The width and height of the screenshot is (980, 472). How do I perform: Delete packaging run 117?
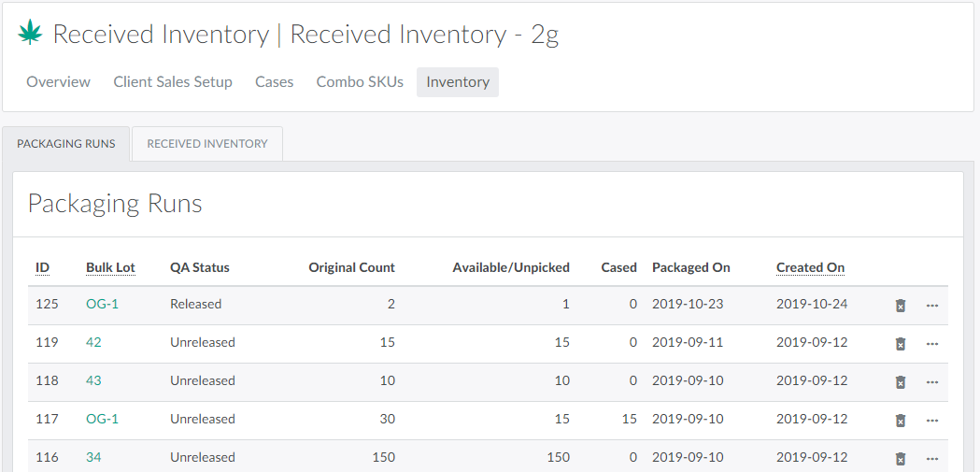[x=901, y=421]
